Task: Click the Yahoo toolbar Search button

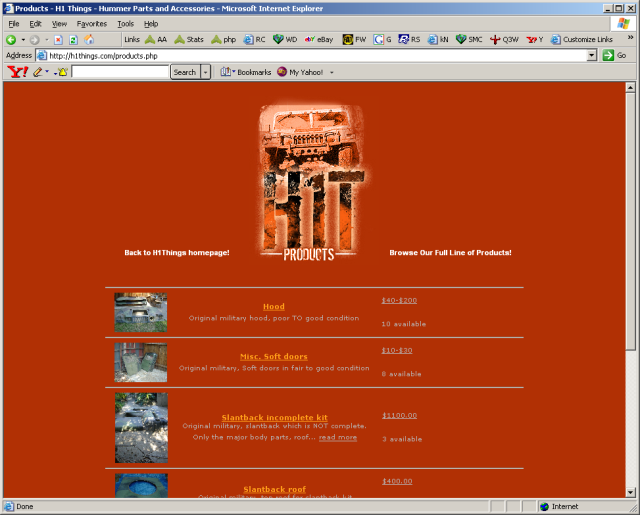Action: click(185, 72)
